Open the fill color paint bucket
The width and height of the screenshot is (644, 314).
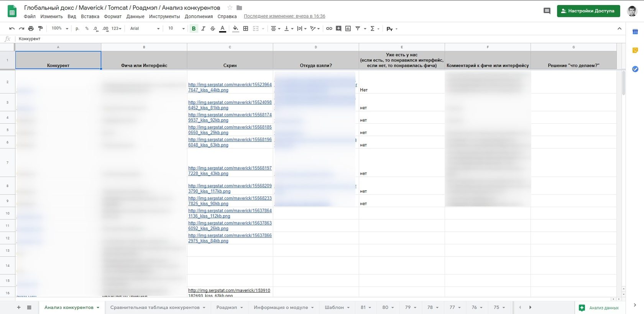[x=235, y=28]
